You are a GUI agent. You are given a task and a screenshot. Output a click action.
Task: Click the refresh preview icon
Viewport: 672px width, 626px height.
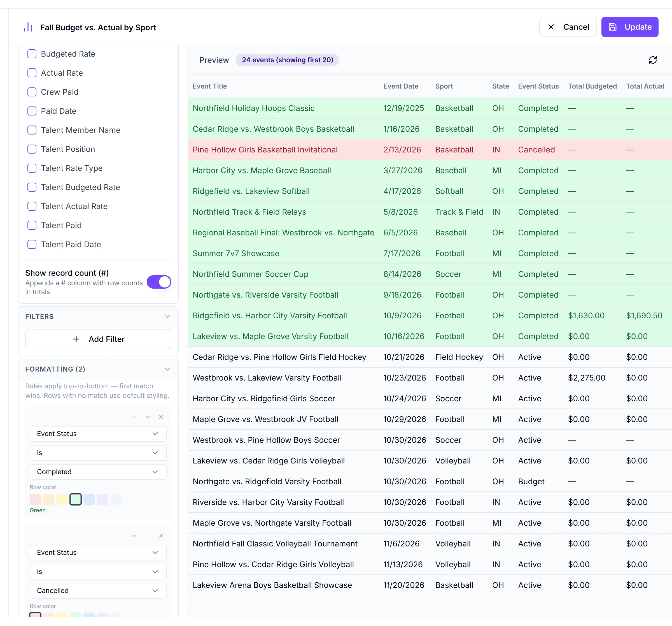(653, 60)
